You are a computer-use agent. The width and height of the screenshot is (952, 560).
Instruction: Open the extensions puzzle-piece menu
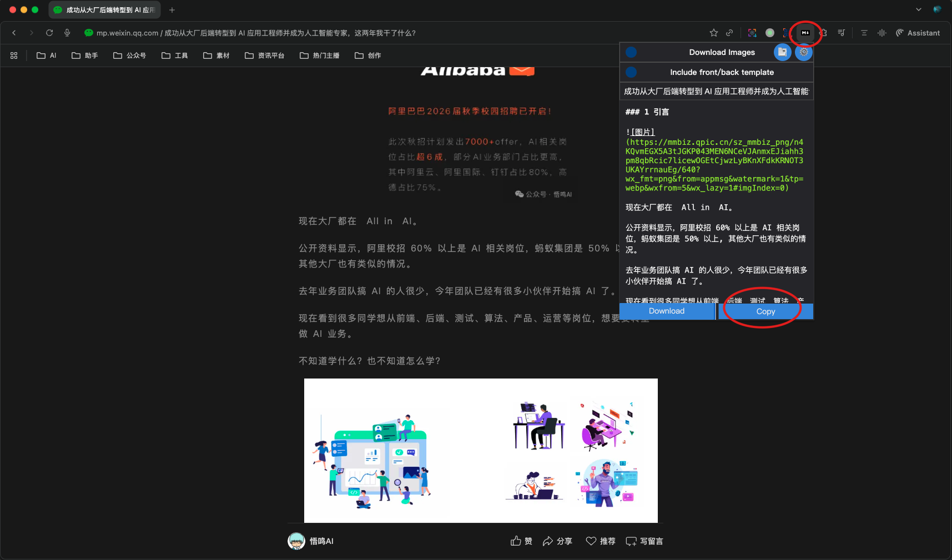(x=824, y=33)
